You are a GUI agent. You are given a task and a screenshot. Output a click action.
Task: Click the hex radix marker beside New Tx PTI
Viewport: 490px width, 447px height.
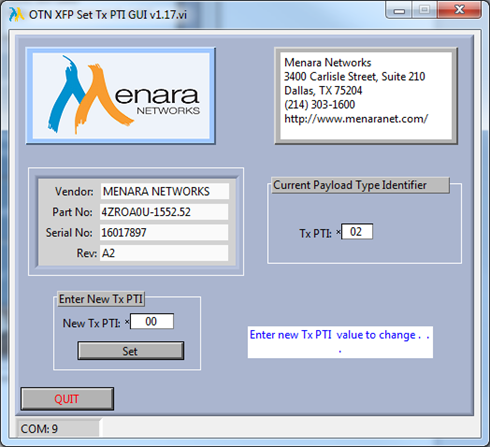127,322
